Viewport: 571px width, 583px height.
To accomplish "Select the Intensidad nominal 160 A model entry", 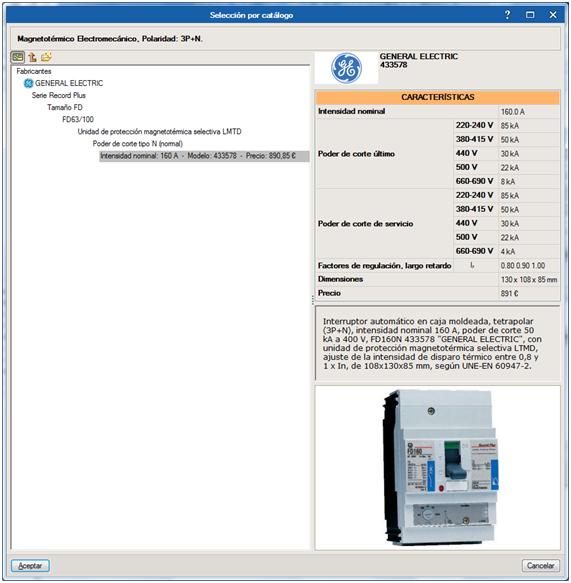I will coord(204,156).
